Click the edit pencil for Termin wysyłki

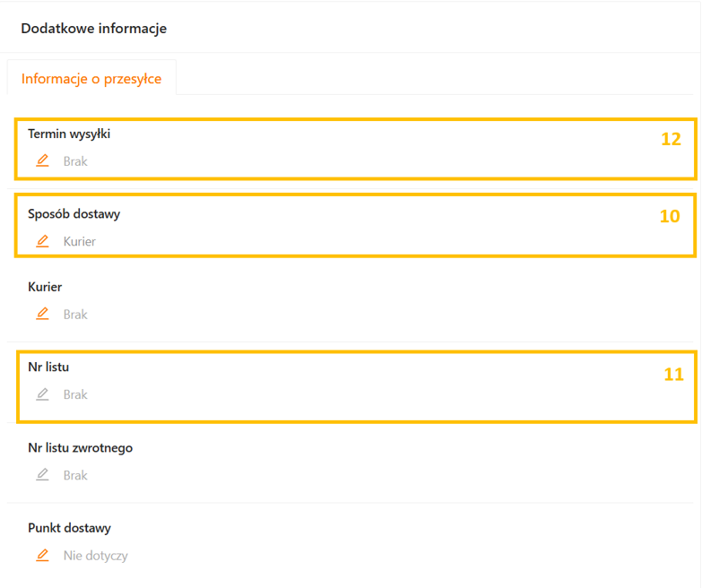click(42, 161)
